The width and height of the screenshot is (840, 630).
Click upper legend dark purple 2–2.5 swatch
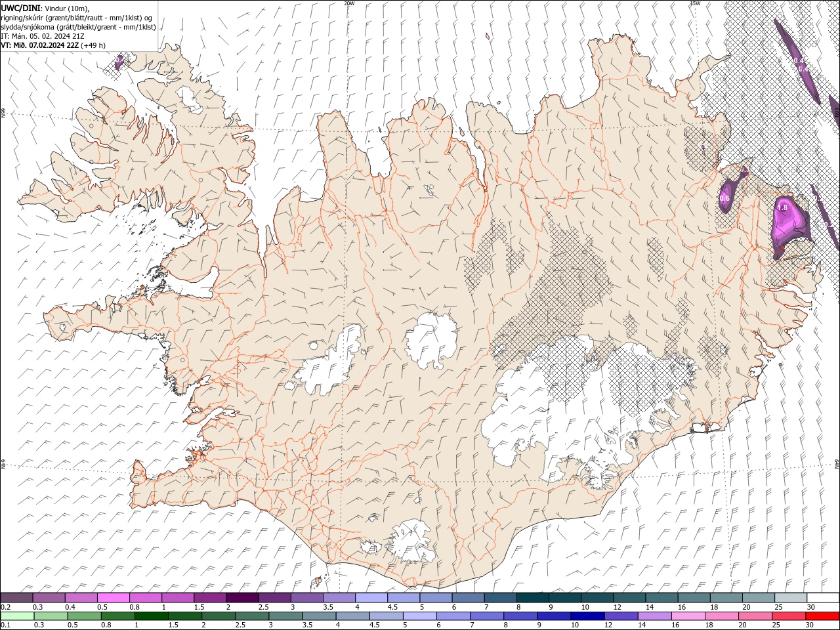coord(242,598)
